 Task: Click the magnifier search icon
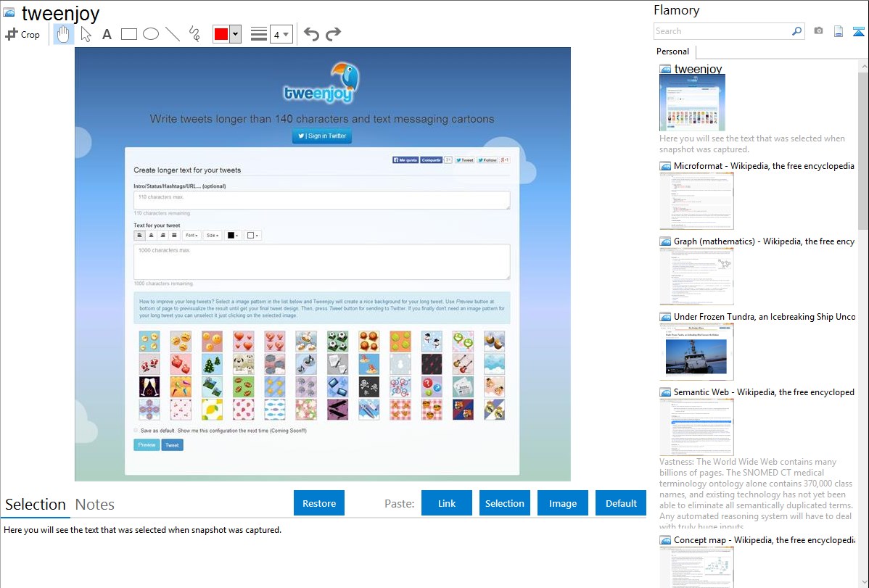pyautogui.click(x=797, y=31)
